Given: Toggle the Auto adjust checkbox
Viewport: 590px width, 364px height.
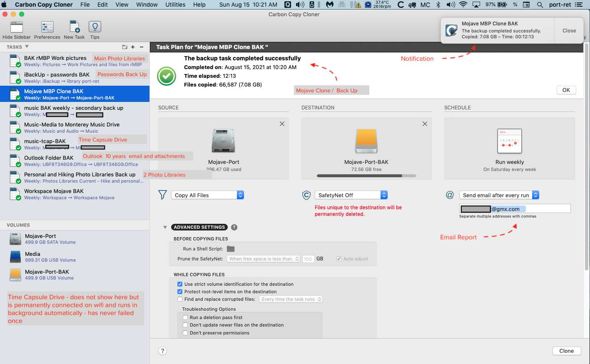Looking at the screenshot, I should (339, 259).
